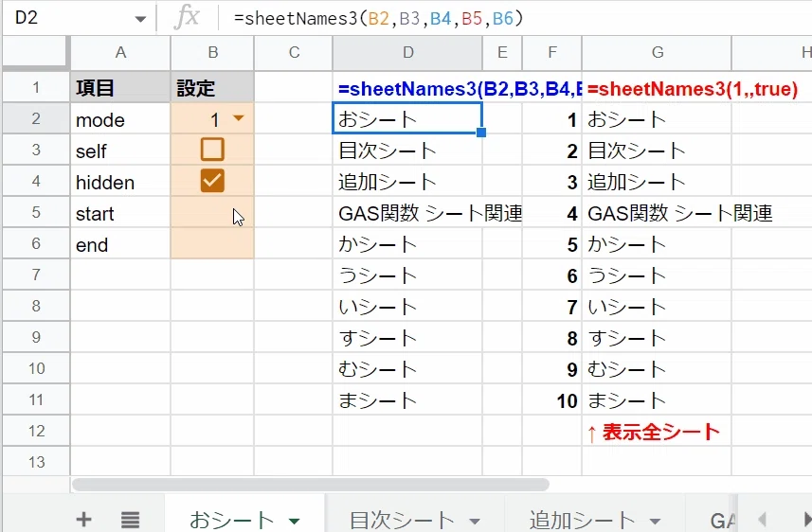Click the select-all corner box

[35, 52]
